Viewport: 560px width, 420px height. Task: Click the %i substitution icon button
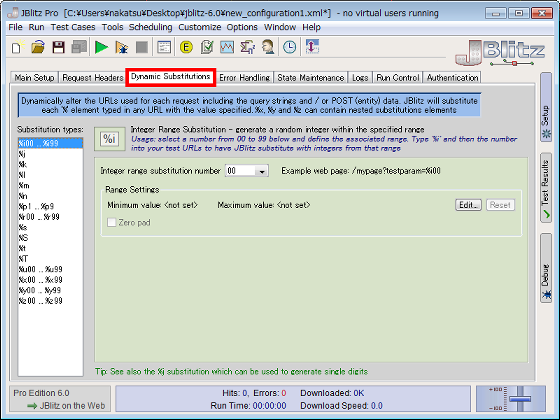pos(110,139)
